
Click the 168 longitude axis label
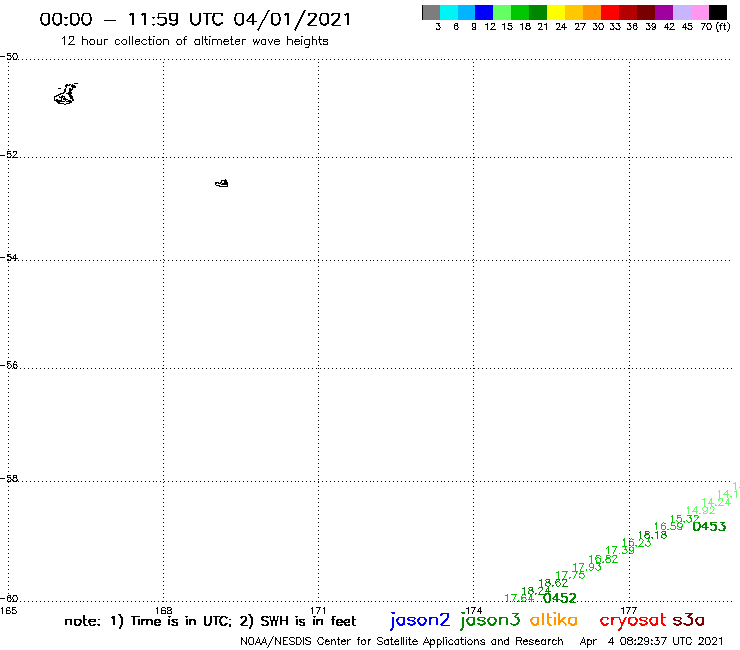[x=164, y=610]
